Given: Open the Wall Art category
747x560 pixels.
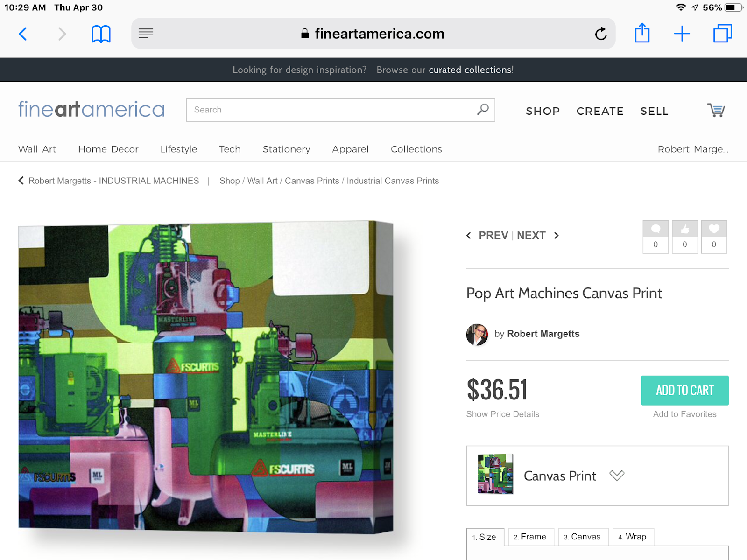Looking at the screenshot, I should point(37,149).
